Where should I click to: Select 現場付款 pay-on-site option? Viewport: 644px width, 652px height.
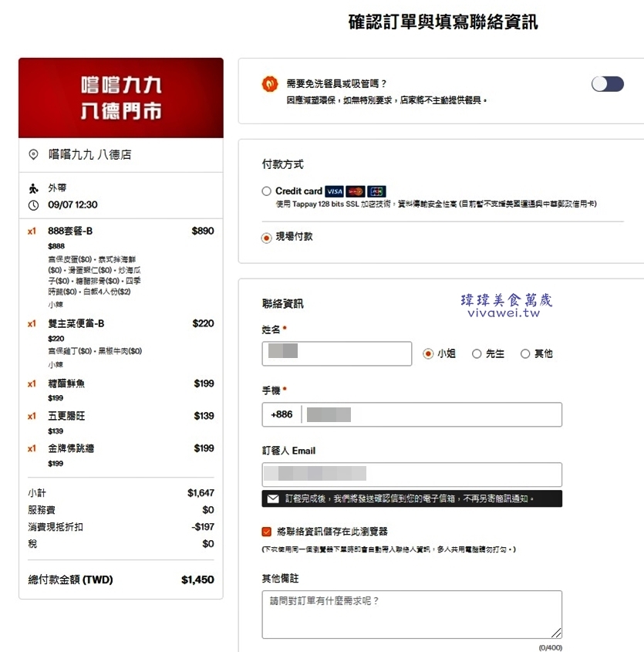[x=267, y=238]
